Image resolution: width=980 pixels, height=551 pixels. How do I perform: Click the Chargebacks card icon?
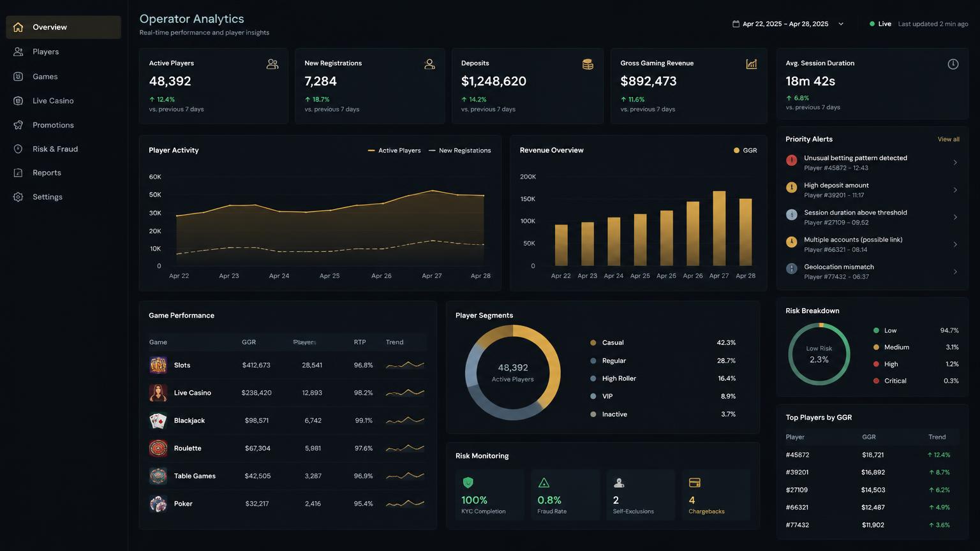pyautogui.click(x=695, y=483)
